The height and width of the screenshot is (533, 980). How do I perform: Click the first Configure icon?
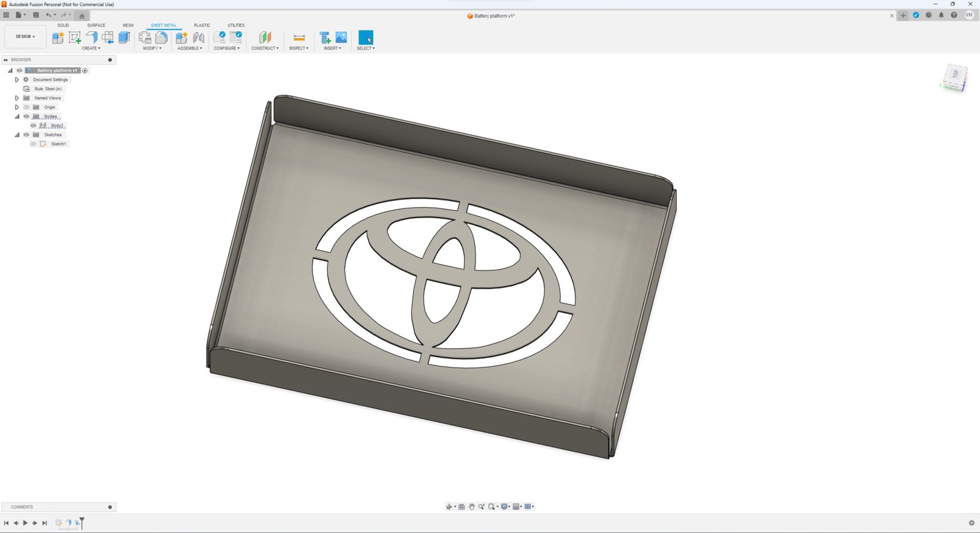point(219,37)
